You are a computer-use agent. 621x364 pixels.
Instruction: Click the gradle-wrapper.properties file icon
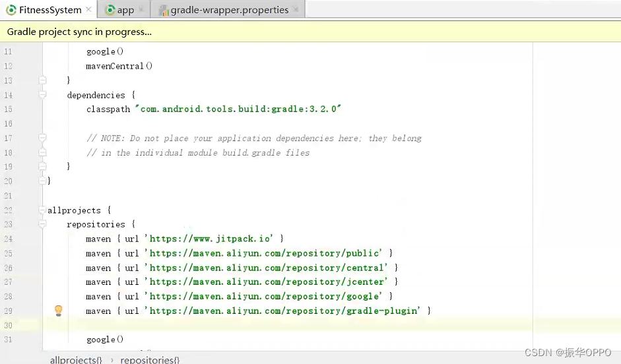pyautogui.click(x=164, y=11)
